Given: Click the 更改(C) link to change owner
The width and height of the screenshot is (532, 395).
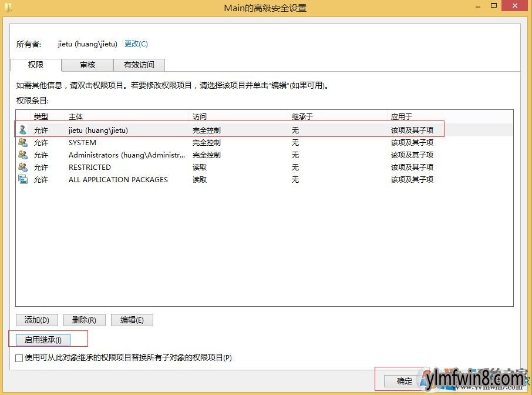Looking at the screenshot, I should (x=136, y=43).
